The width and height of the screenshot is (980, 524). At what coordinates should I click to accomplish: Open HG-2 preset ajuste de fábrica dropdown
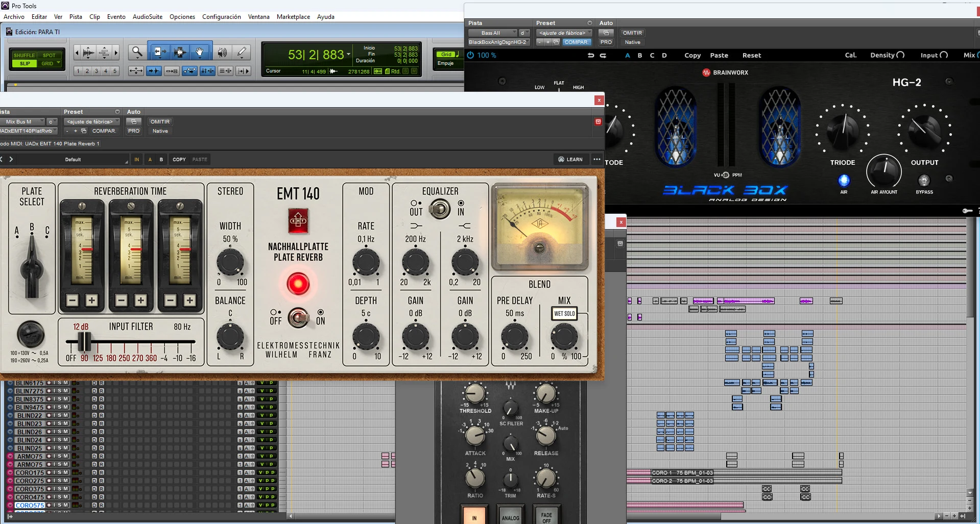tap(564, 33)
